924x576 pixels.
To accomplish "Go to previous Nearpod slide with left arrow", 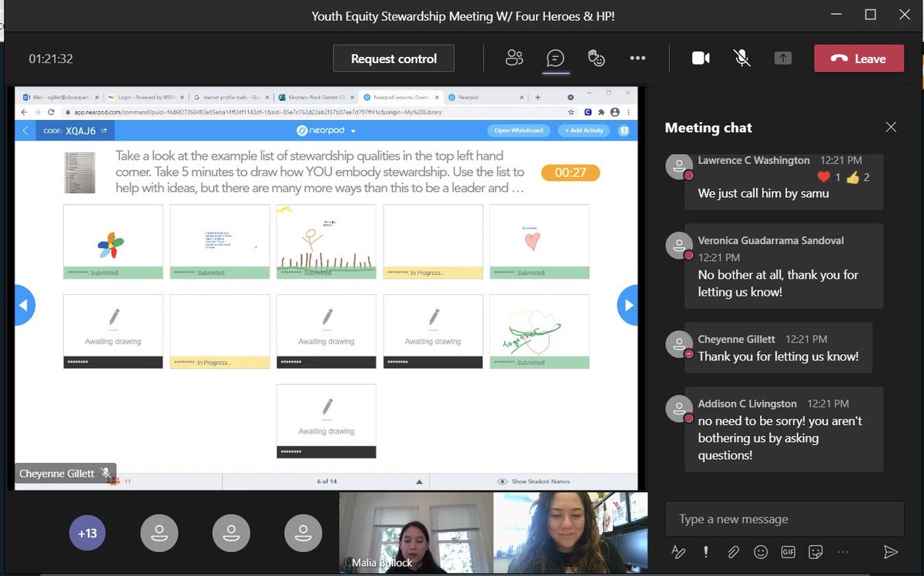I will (x=24, y=305).
